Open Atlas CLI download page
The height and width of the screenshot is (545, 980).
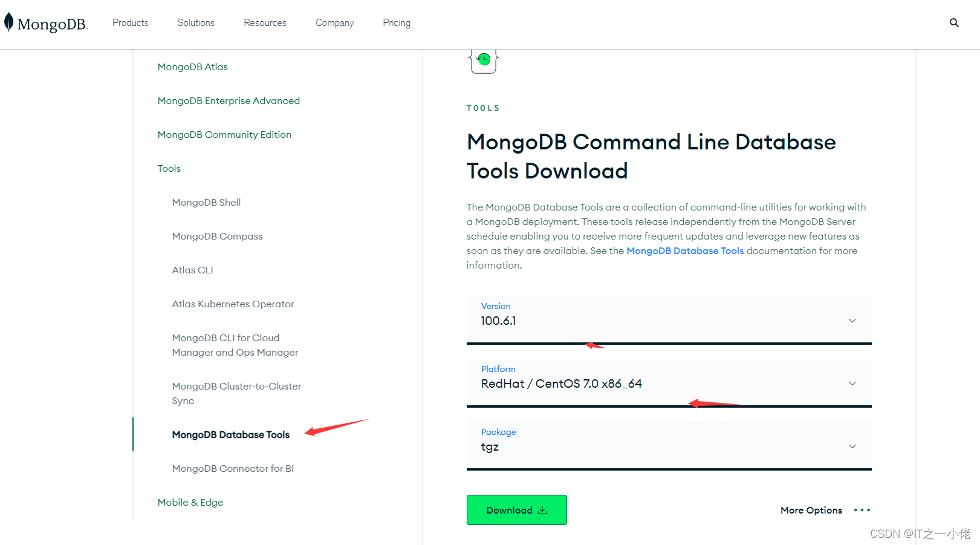[x=192, y=270]
